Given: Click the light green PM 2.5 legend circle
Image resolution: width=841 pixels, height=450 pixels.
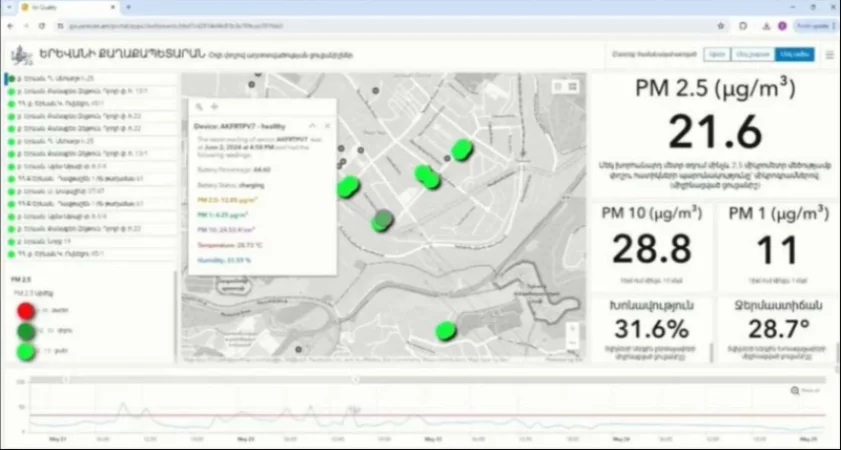Looking at the screenshot, I should coord(25,351).
